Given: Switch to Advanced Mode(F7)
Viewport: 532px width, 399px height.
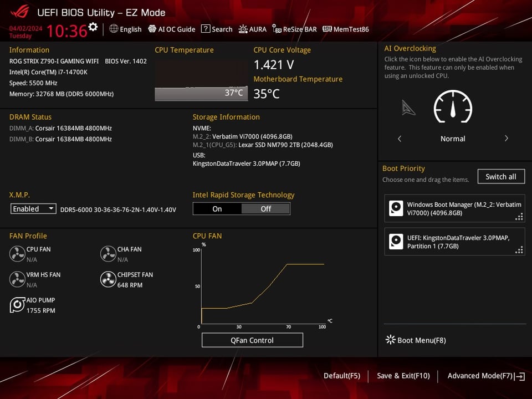Looking at the screenshot, I should pos(480,376).
